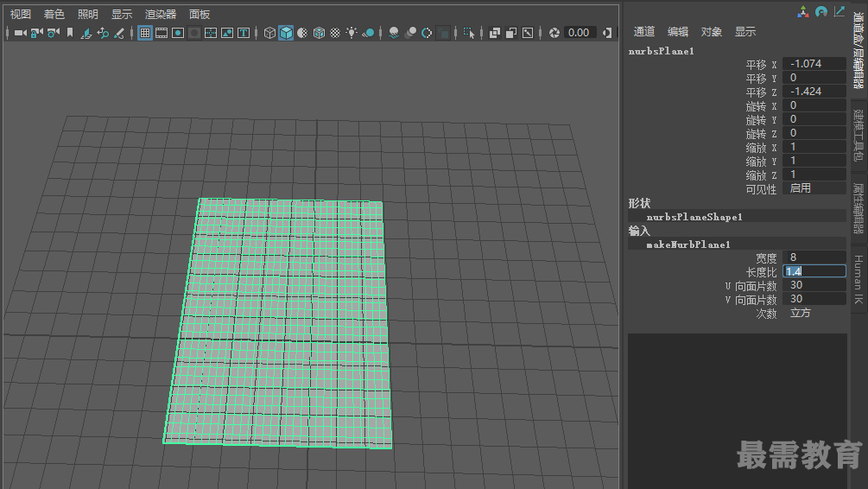Click the exposure aperture icon
The height and width of the screenshot is (489, 868).
pyautogui.click(x=554, y=33)
